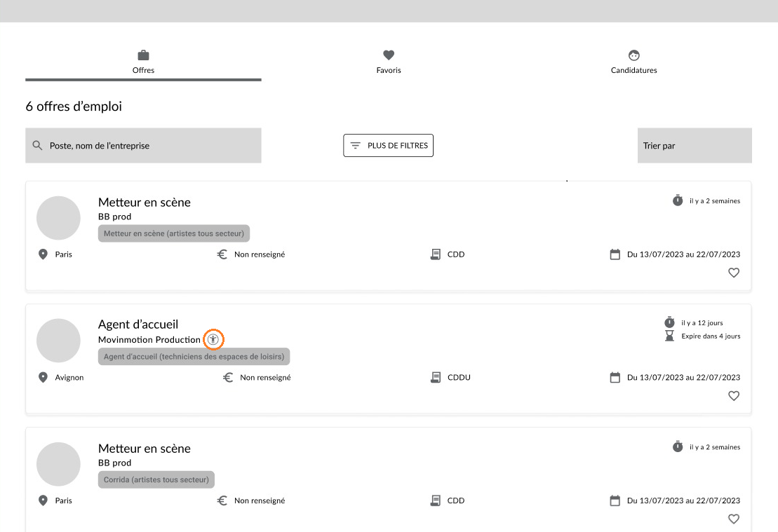Click the PLUS DE FILTRES button
This screenshot has height=532, width=778.
[389, 145]
